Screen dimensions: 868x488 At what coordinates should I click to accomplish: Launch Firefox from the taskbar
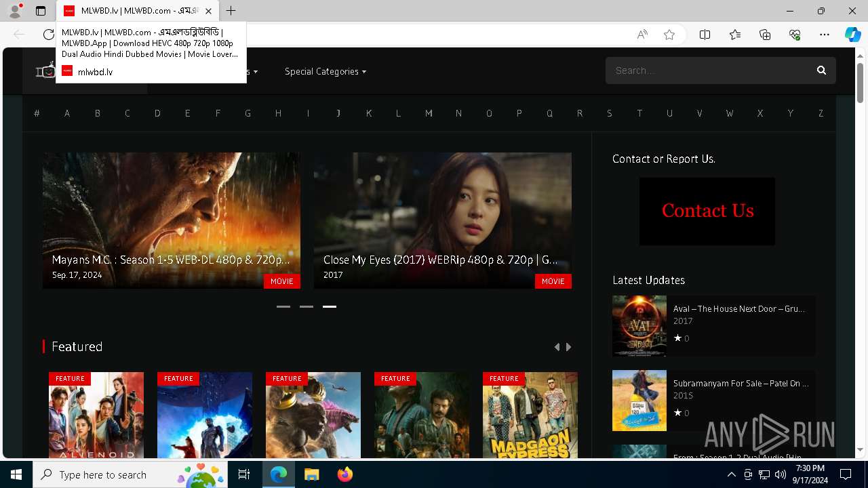(345, 474)
